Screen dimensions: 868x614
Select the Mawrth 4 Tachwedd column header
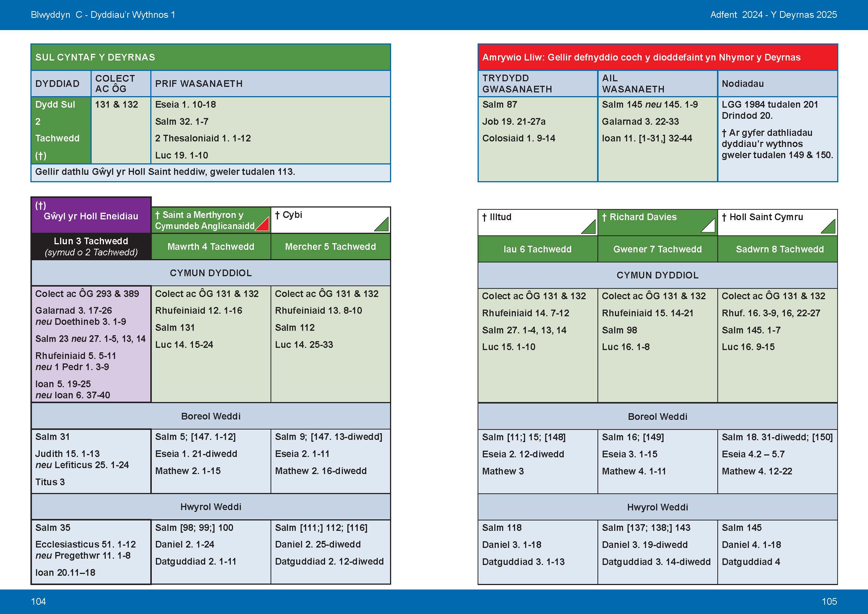[210, 246]
